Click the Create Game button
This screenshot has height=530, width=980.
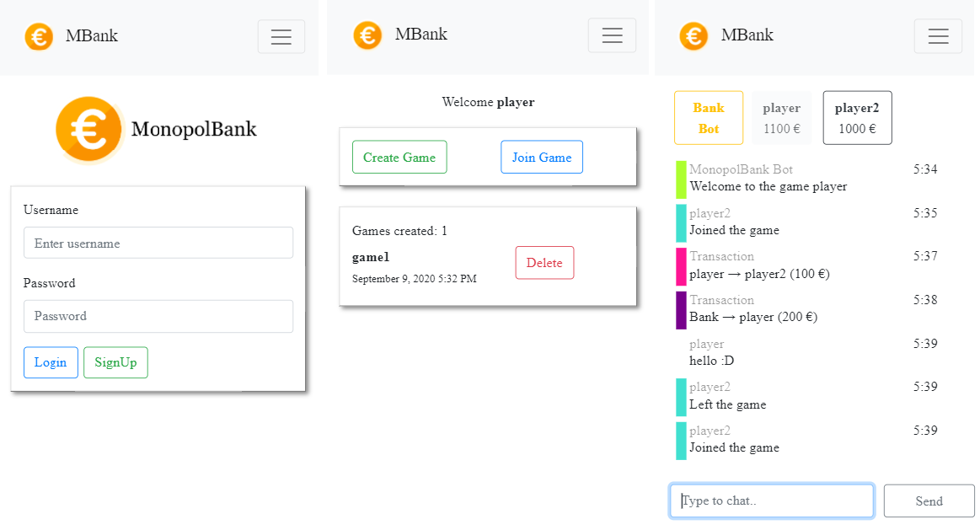tap(399, 158)
